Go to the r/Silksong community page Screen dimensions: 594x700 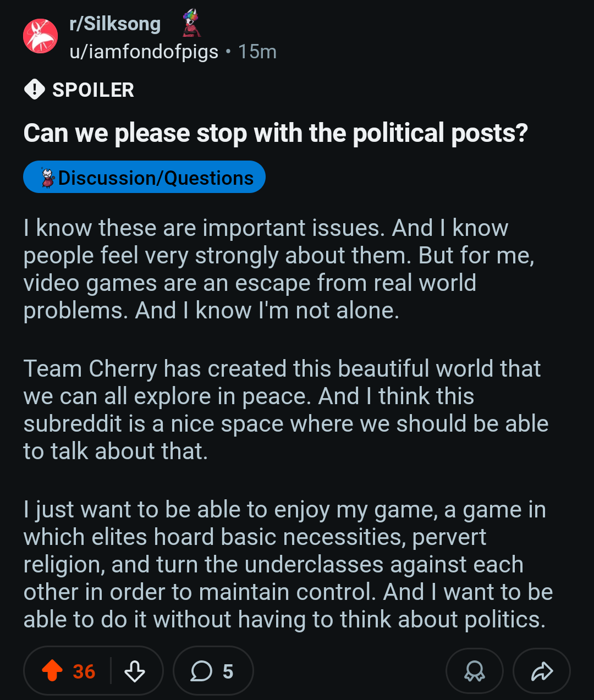pyautogui.click(x=115, y=24)
